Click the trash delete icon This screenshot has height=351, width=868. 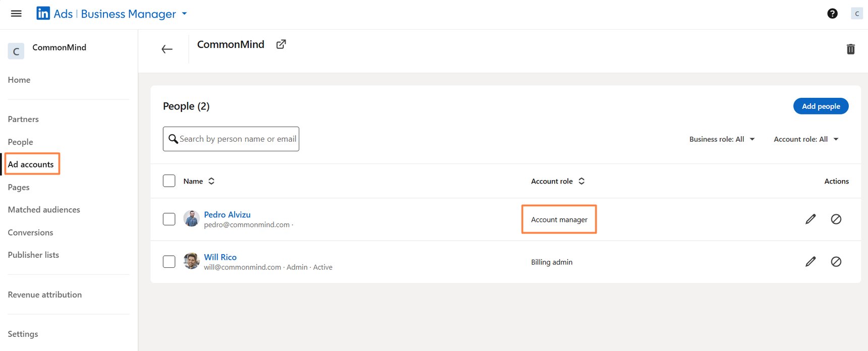tap(850, 49)
